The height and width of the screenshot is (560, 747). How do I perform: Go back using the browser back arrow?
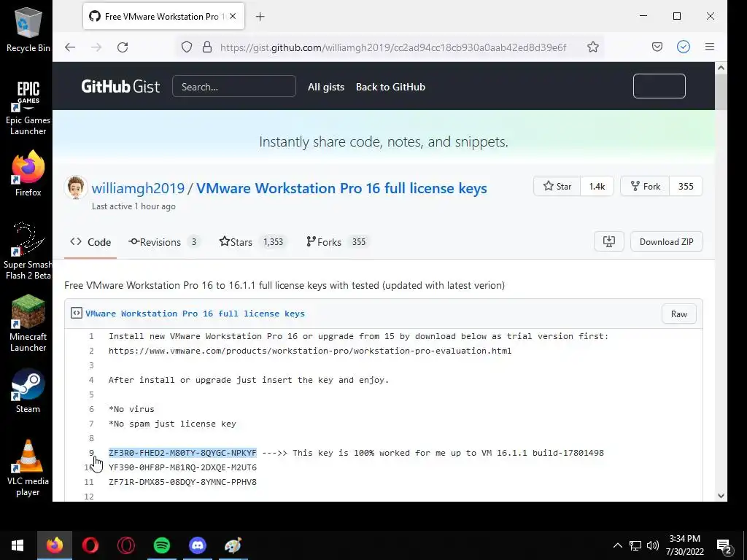click(70, 47)
